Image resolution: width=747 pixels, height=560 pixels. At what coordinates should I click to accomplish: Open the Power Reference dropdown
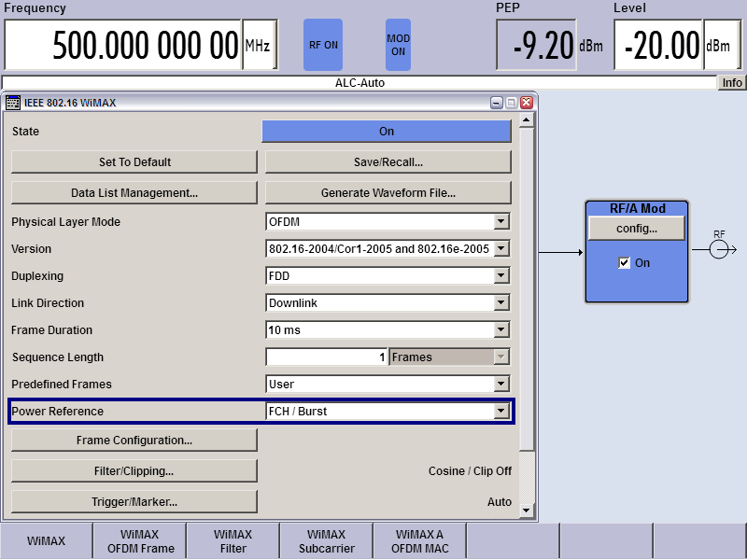(500, 411)
